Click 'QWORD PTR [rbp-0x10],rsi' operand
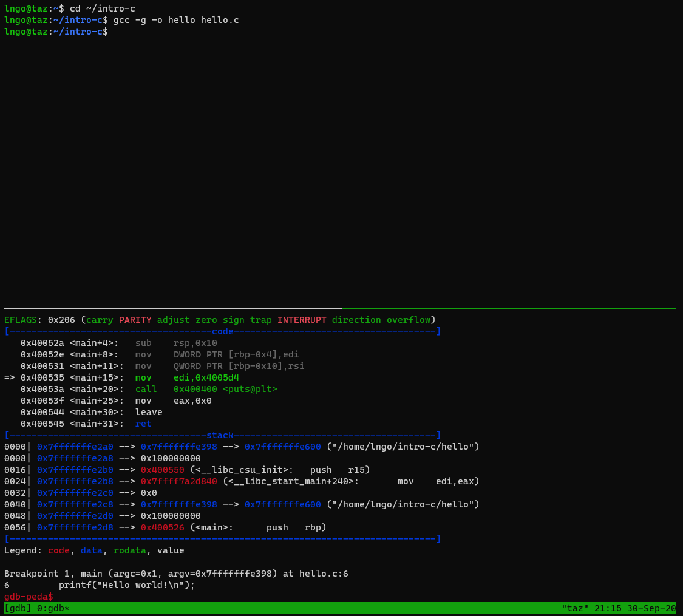The width and height of the screenshot is (683, 616). click(x=239, y=366)
